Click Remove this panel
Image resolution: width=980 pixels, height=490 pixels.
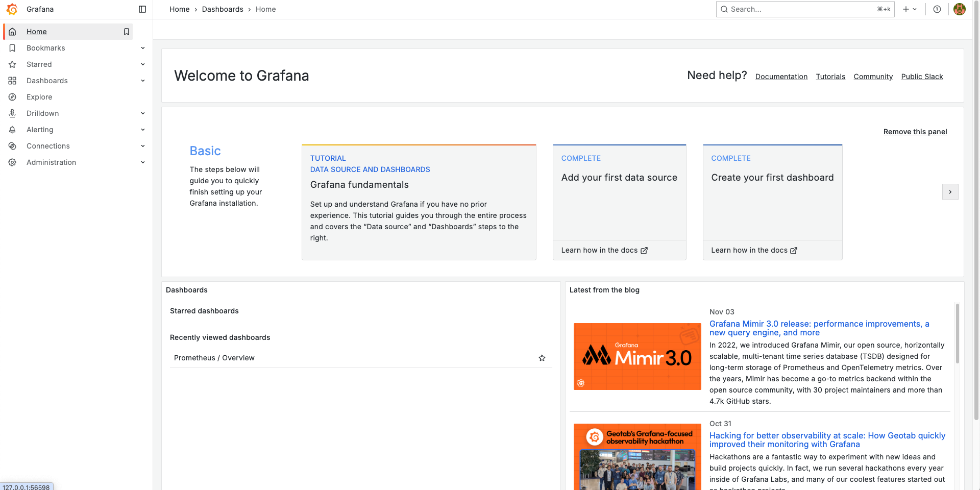point(915,132)
